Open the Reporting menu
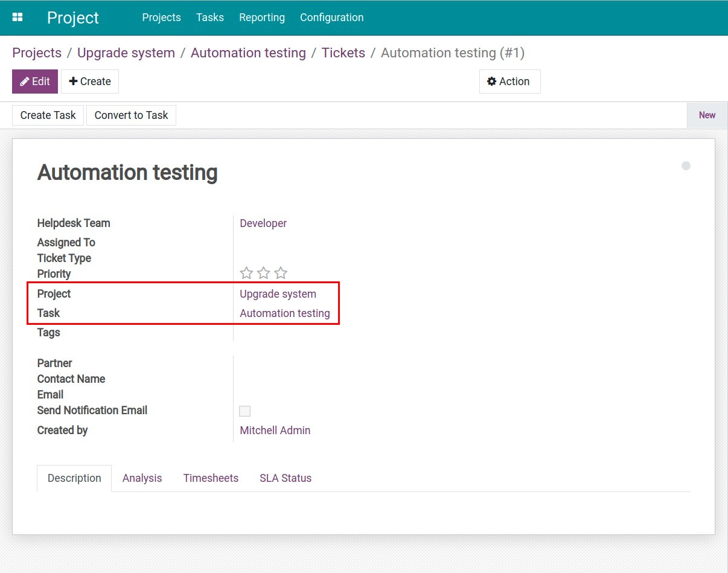 coord(261,18)
